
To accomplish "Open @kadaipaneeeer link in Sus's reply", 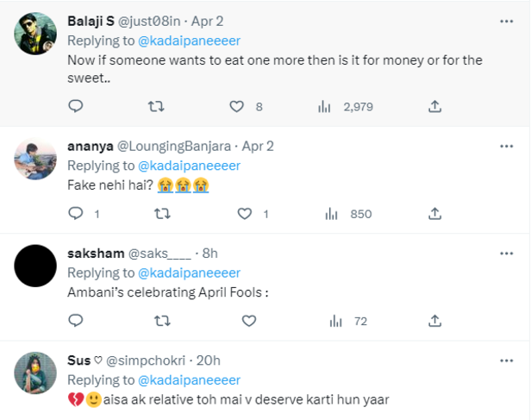I will point(190,380).
